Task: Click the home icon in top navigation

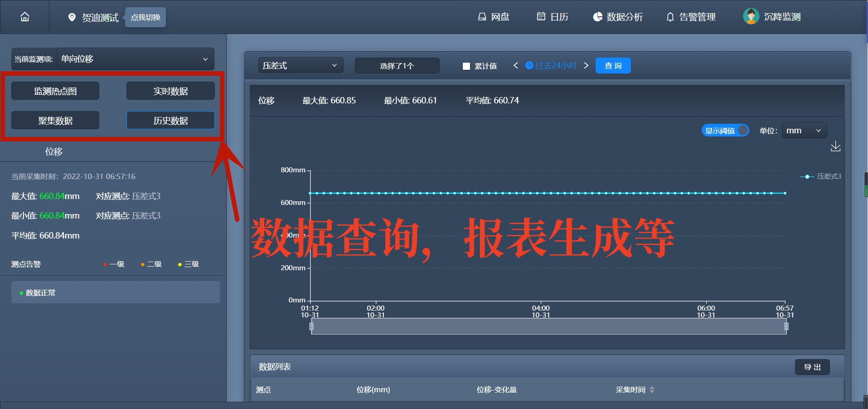Action: click(24, 17)
